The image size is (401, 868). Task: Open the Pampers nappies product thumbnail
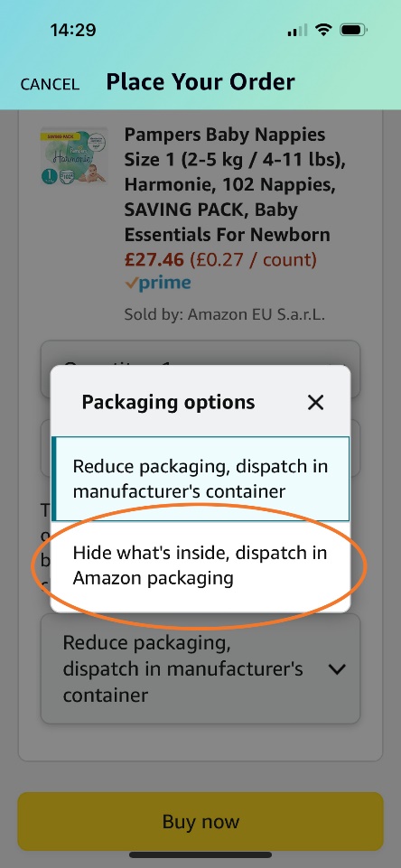pyautogui.click(x=74, y=155)
